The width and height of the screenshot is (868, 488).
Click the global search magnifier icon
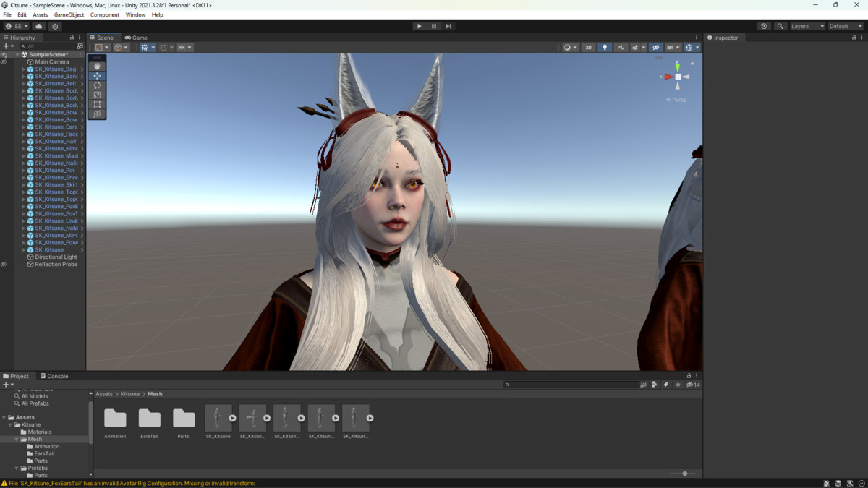[780, 26]
